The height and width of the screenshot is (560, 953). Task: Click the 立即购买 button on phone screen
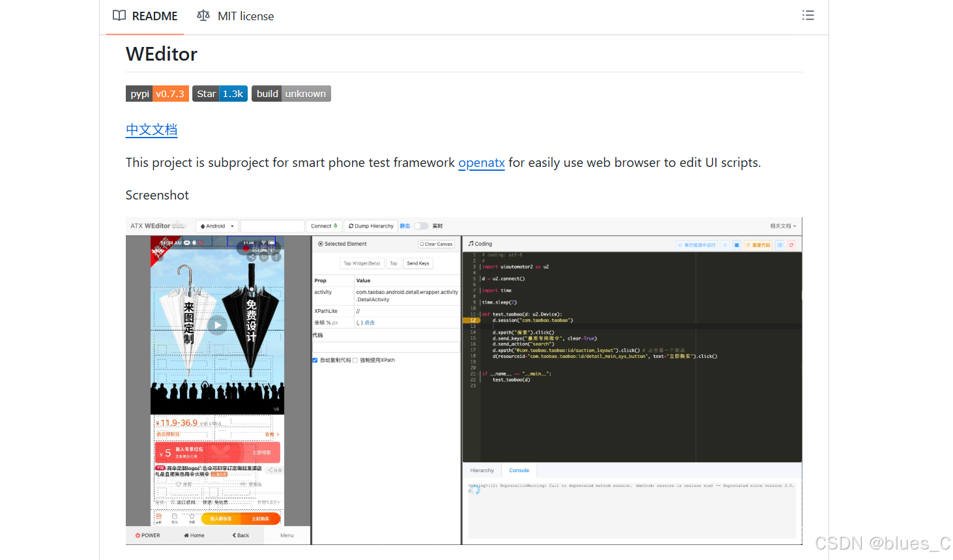click(x=261, y=519)
